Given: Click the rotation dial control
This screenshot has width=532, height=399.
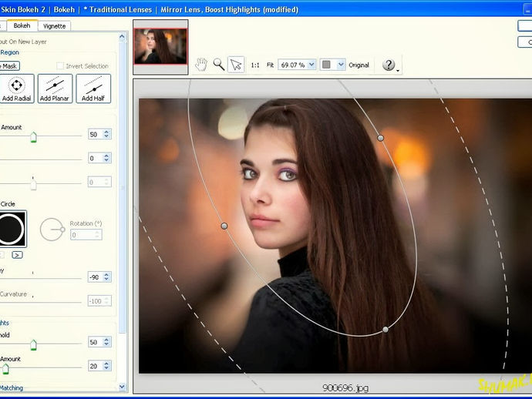Looking at the screenshot, I should (x=52, y=230).
